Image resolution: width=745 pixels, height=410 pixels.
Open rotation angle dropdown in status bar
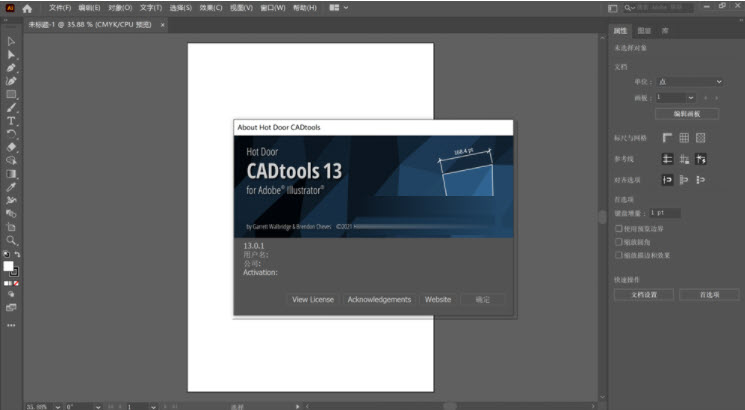[x=98, y=407]
